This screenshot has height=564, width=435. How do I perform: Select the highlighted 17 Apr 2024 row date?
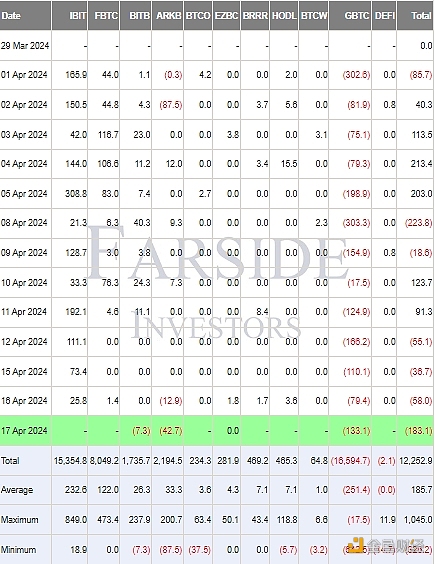[x=24, y=431]
